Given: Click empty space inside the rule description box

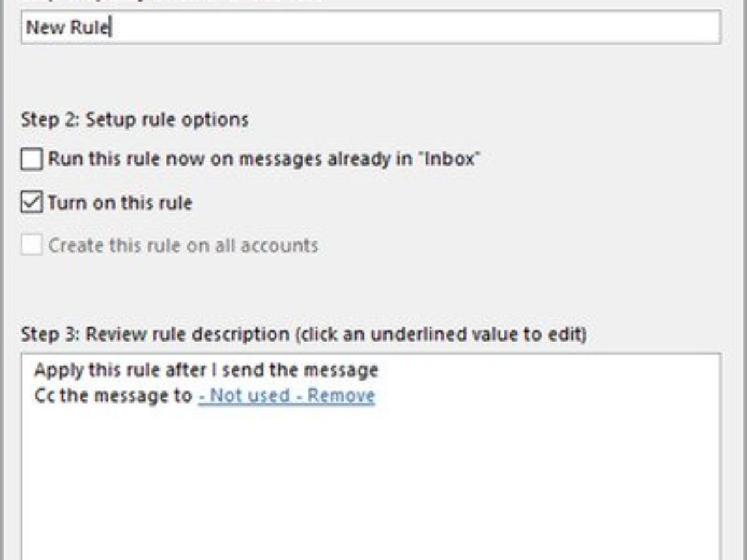Looking at the screenshot, I should (370, 485).
